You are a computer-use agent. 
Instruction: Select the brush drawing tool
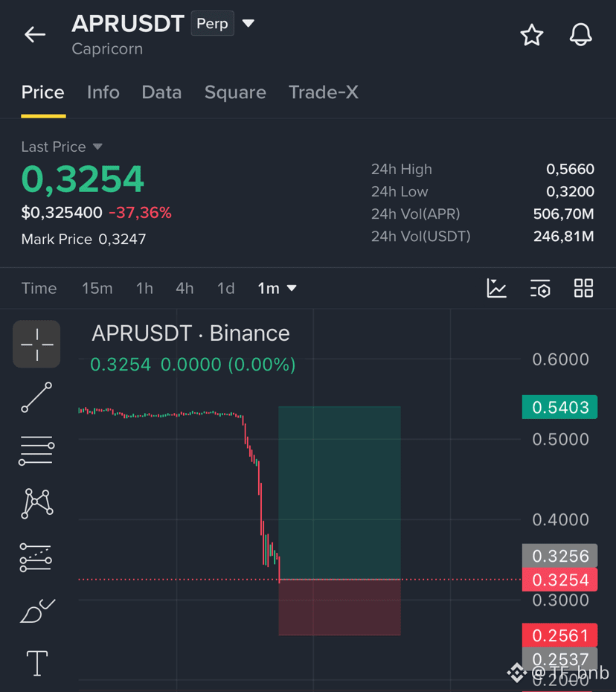click(37, 611)
